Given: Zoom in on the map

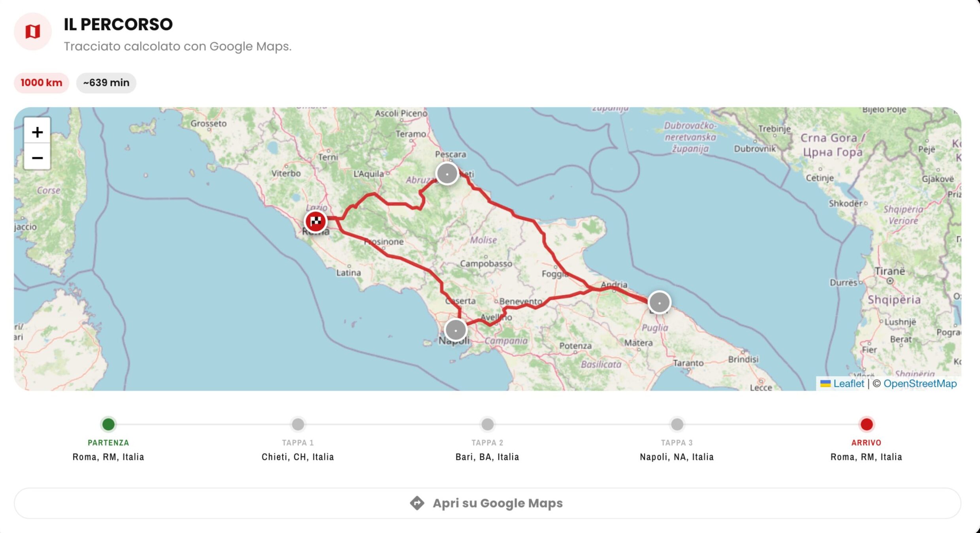Looking at the screenshot, I should click(x=37, y=132).
